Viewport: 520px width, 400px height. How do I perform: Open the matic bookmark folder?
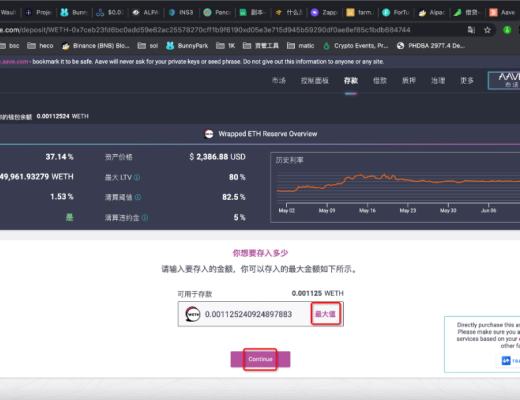(x=301, y=46)
